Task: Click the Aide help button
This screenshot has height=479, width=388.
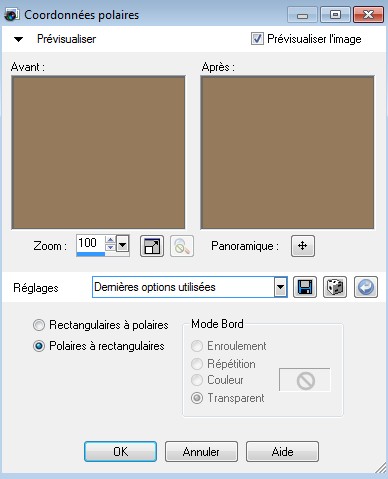Action: [x=282, y=452]
